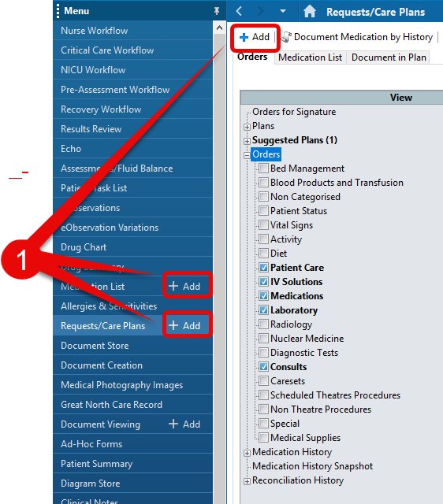This screenshot has width=443, height=504.
Task: Click Add beside Requests/Care Plans menu entry
Action: point(184,325)
